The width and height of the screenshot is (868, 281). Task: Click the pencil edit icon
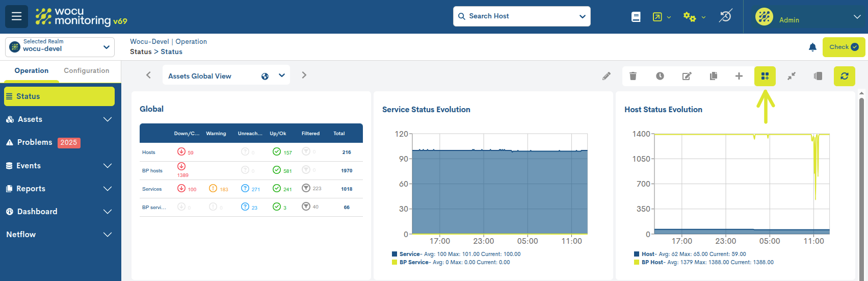606,76
